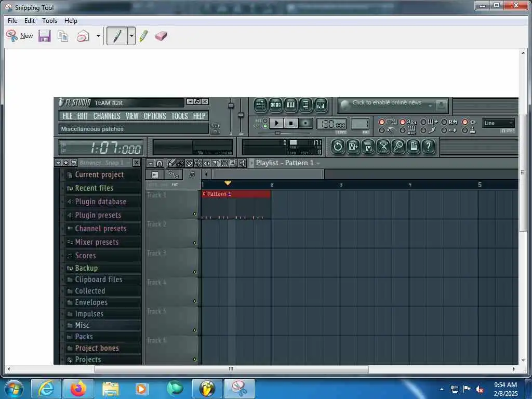Click the undo circular-arrow shortcut icon
This screenshot has width=532, height=399.
tap(338, 147)
